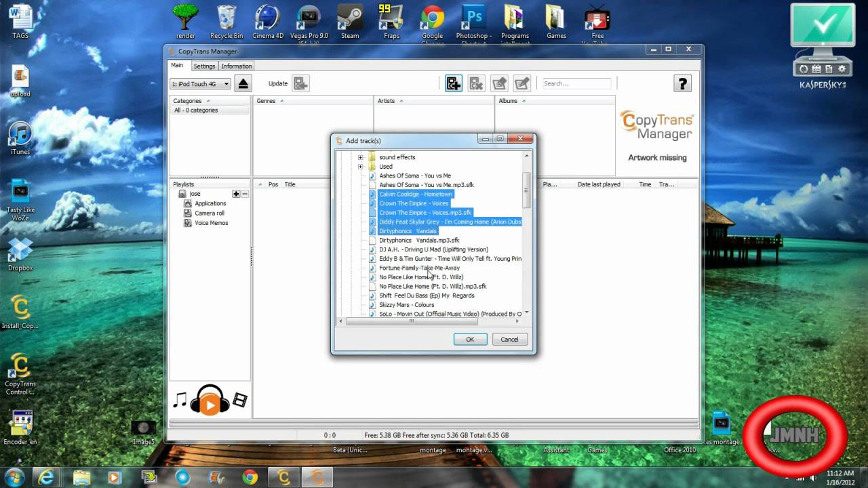Open Fraps desktop shortcut
This screenshot has height=488, width=868.
[391, 22]
